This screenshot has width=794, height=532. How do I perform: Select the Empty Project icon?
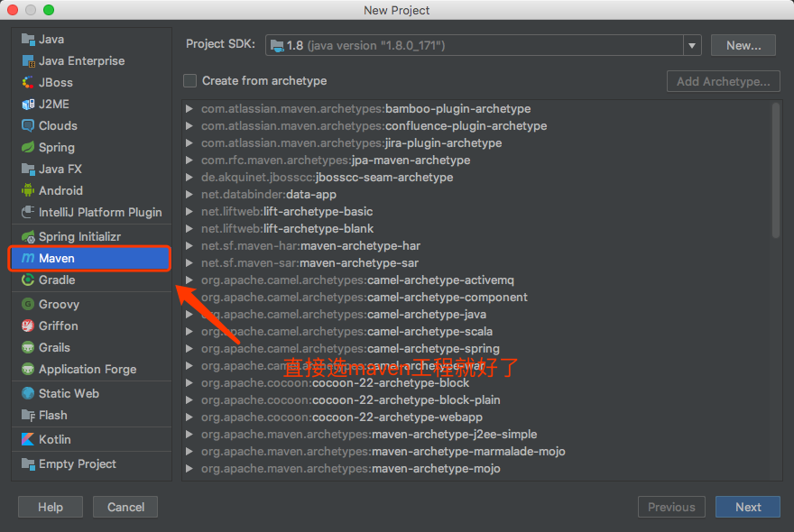click(x=28, y=464)
